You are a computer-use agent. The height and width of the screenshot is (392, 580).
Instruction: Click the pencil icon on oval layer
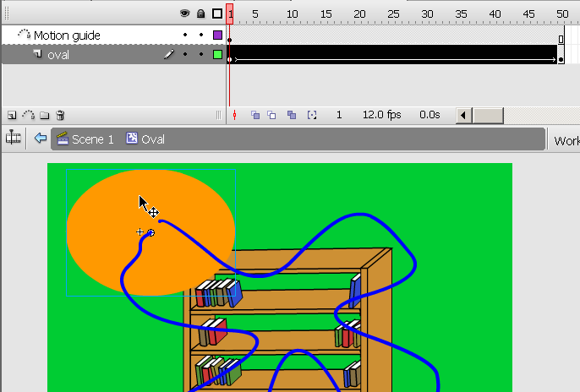[x=169, y=54]
